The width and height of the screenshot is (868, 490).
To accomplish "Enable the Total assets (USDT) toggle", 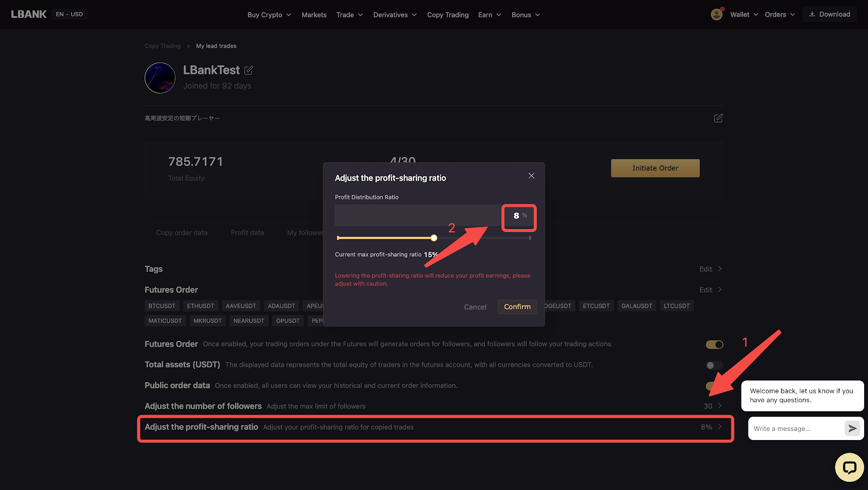I will (x=714, y=365).
